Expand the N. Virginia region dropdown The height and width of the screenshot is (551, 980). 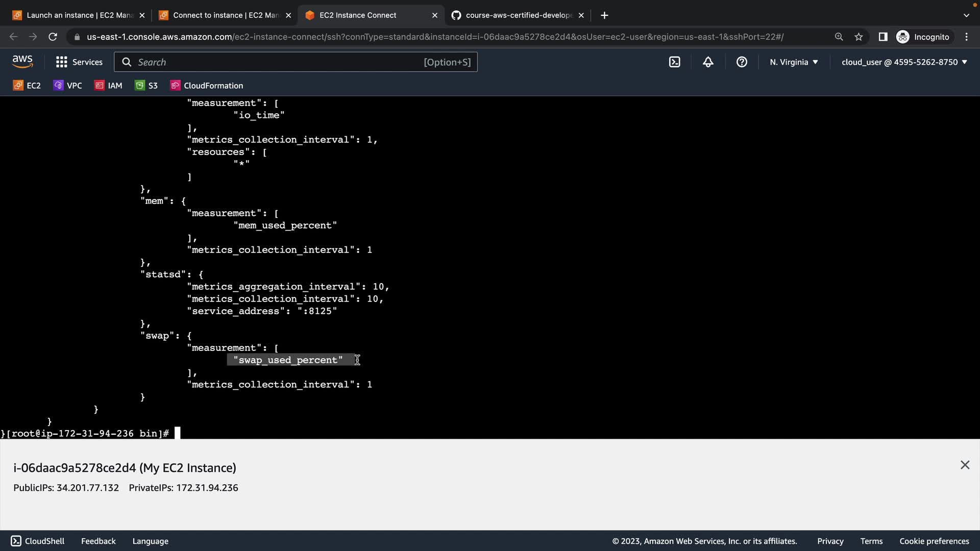(794, 62)
